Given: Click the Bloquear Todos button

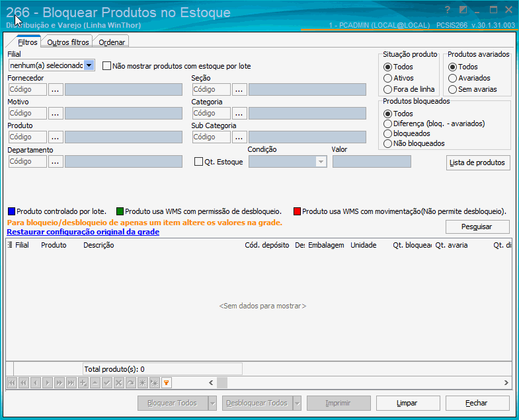Looking at the screenshot, I should pos(173,403).
